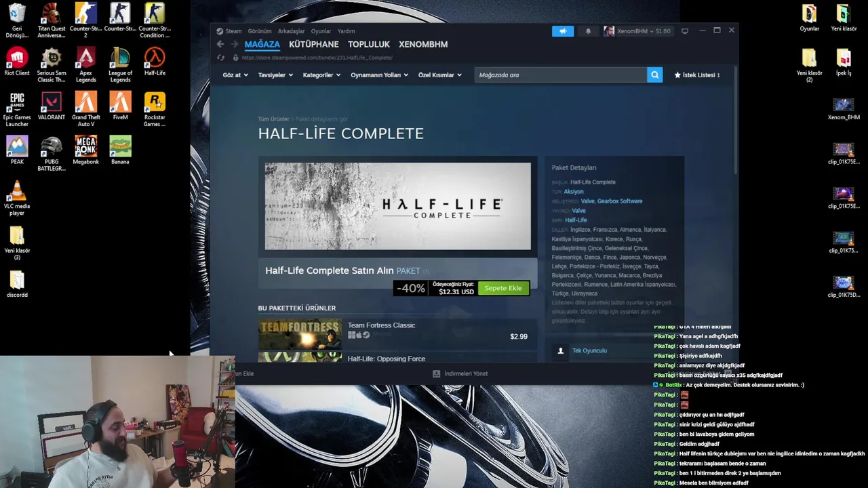Open Tek Oyunculu category link

click(x=589, y=350)
